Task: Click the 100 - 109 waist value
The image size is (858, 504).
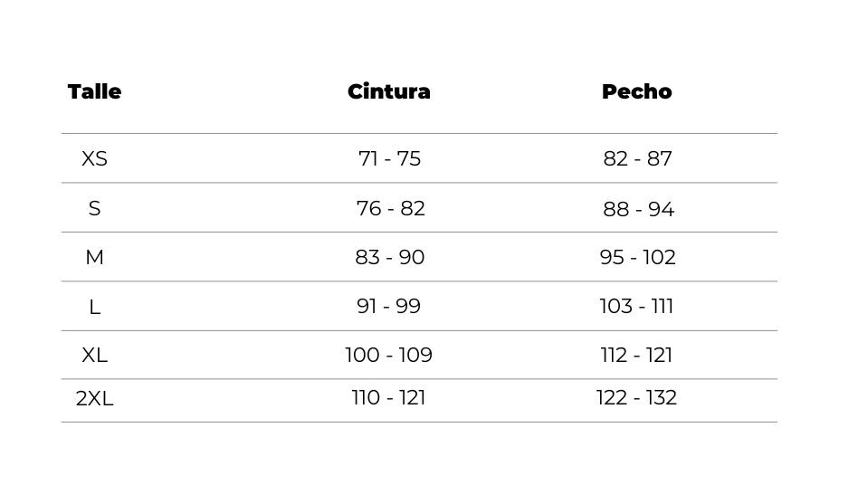Action: pyautogui.click(x=388, y=356)
